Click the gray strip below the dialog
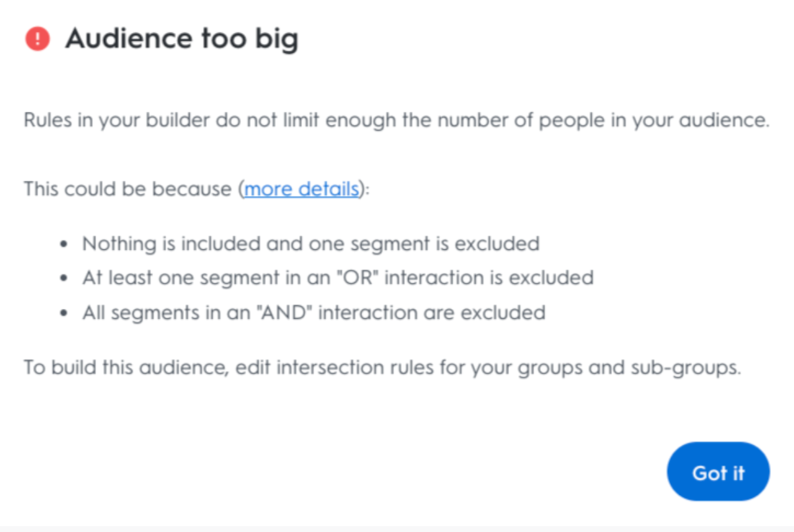Image resolution: width=794 pixels, height=532 pixels. (x=397, y=529)
